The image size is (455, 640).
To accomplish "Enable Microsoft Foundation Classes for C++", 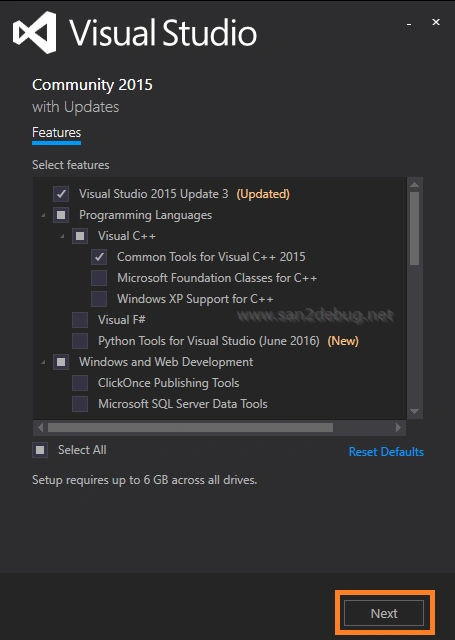I will click(x=99, y=278).
